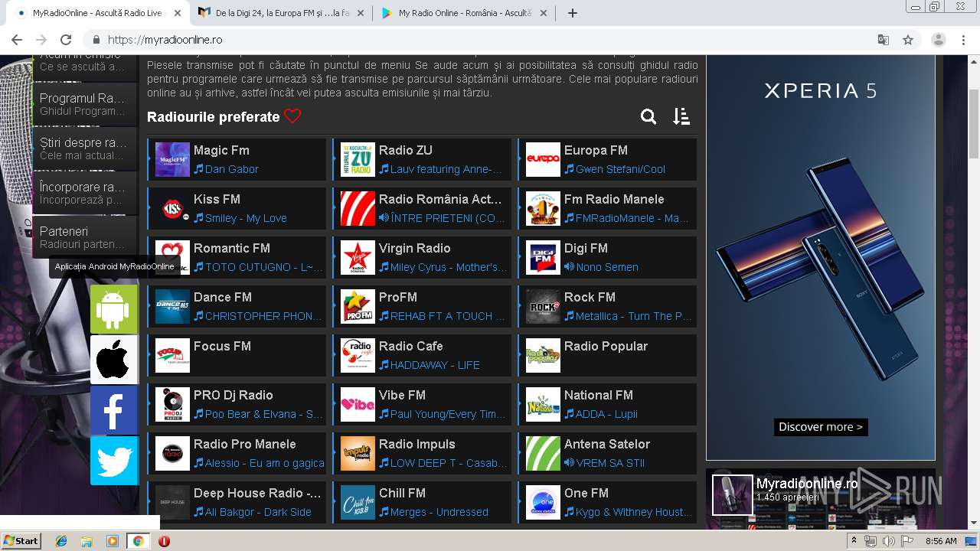This screenshot has width=980, height=551.
Task: Click the Vibe FM station logo
Action: (358, 404)
